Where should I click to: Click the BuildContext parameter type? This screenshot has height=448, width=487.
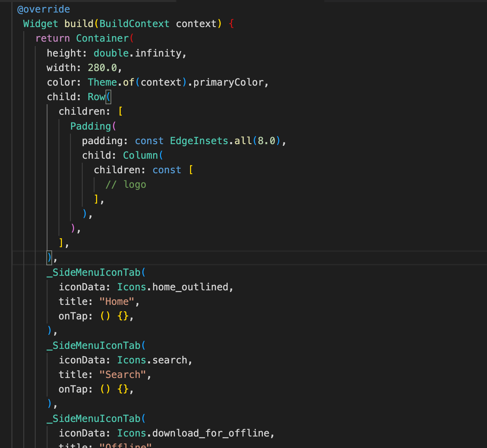coord(134,24)
